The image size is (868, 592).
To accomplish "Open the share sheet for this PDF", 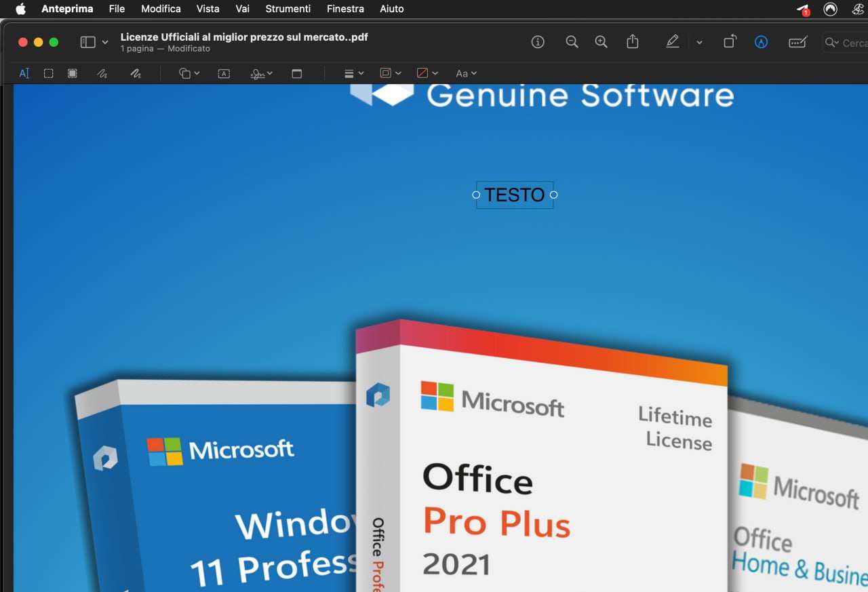I will tap(633, 41).
